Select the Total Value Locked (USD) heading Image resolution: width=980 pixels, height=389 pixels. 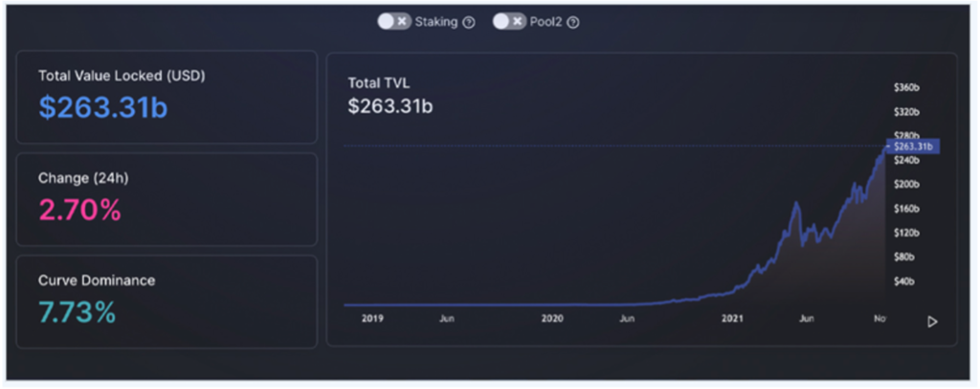tap(122, 75)
